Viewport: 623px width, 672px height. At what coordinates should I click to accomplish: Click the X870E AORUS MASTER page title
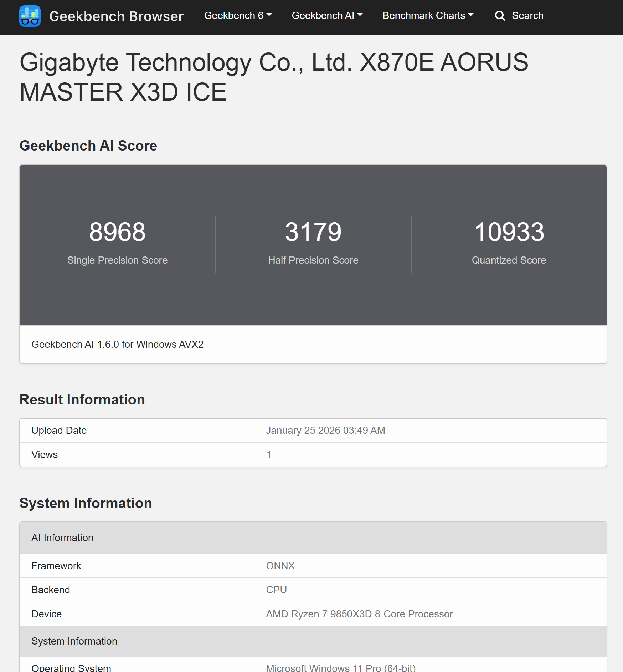click(274, 77)
